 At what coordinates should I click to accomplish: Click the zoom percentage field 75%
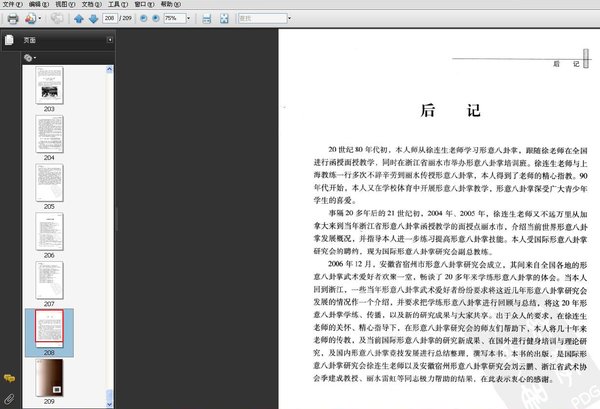tap(175, 18)
